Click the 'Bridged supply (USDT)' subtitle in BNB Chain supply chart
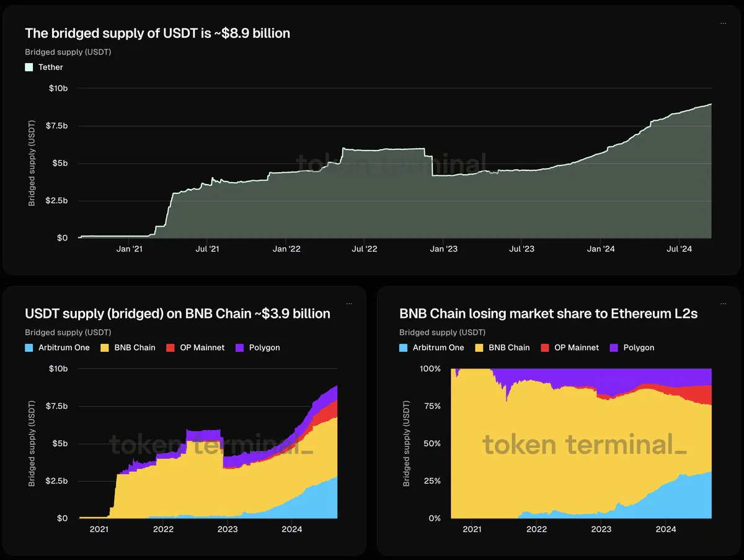Viewport: 744px width, 560px height. tap(68, 333)
